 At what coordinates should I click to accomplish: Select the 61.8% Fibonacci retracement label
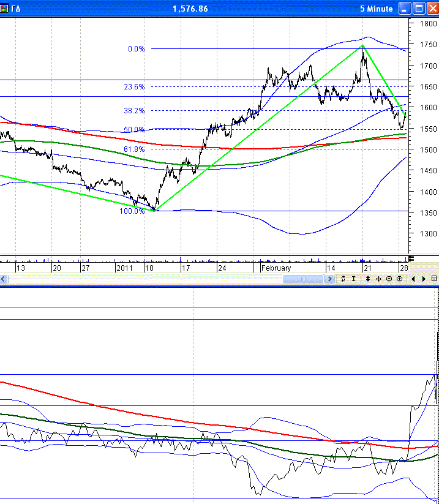tap(134, 149)
